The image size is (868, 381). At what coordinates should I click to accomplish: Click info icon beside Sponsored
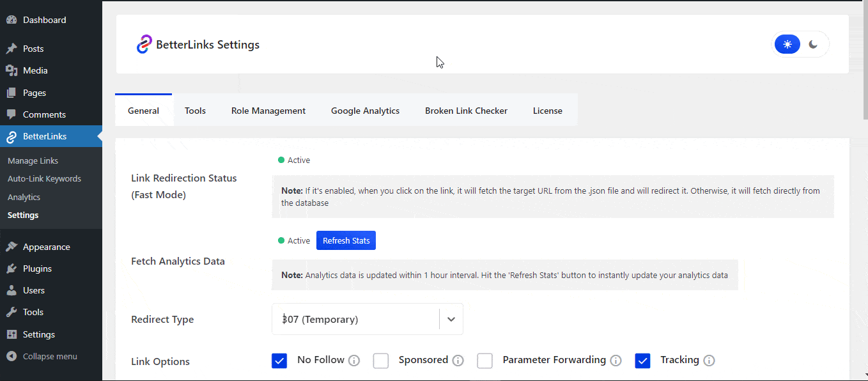coord(458,361)
